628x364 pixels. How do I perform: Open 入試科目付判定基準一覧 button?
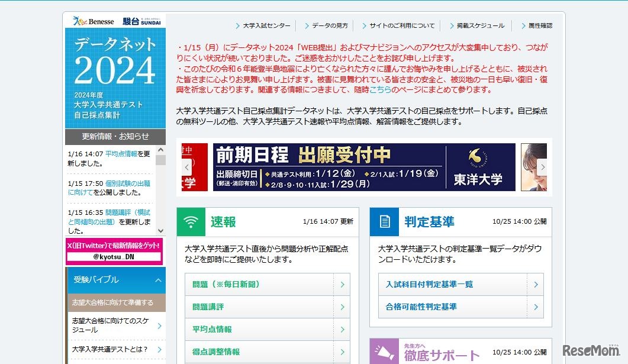pyautogui.click(x=460, y=285)
